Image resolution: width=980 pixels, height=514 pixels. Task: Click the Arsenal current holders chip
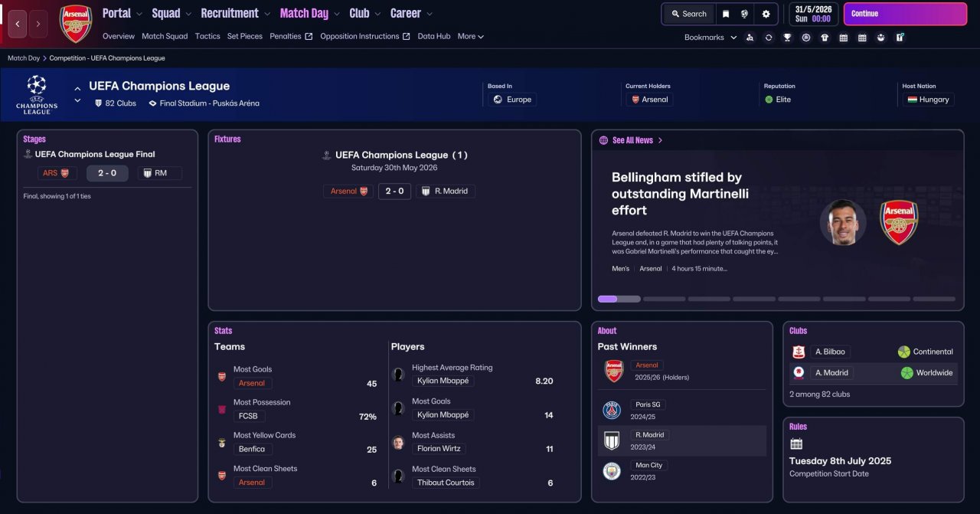[649, 100]
